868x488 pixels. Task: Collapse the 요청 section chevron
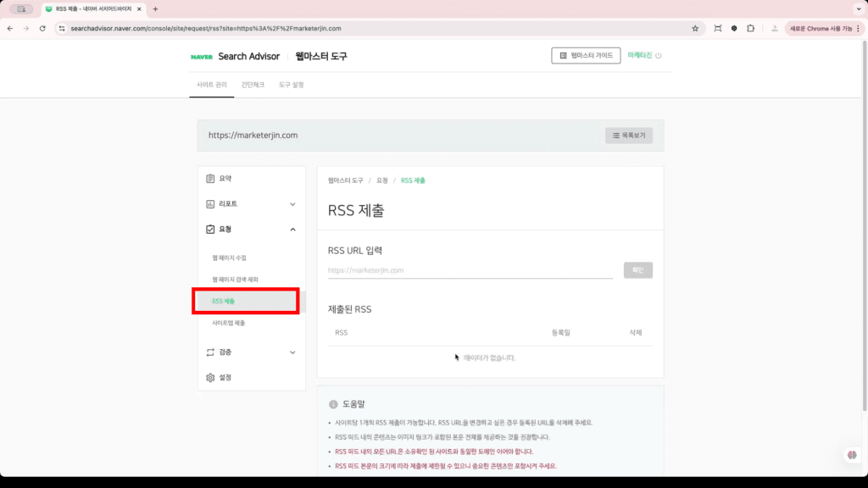click(292, 230)
